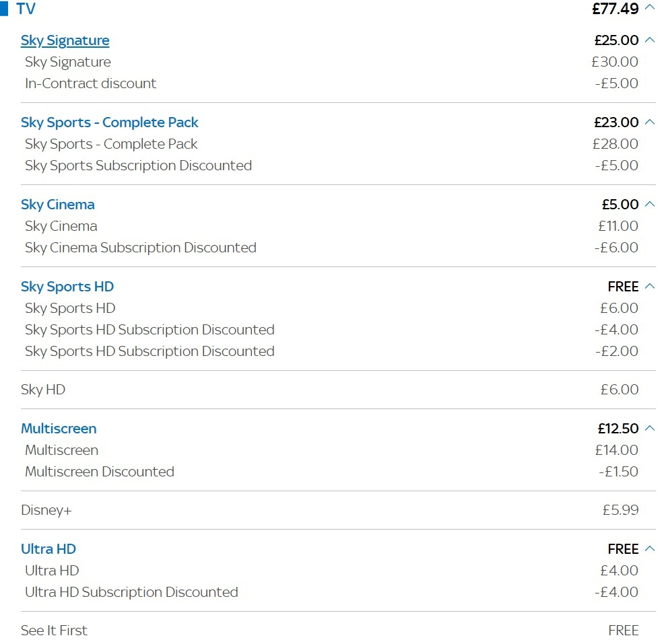Open the Sky Cinema heading link
This screenshot has width=662, height=644.
click(x=58, y=205)
